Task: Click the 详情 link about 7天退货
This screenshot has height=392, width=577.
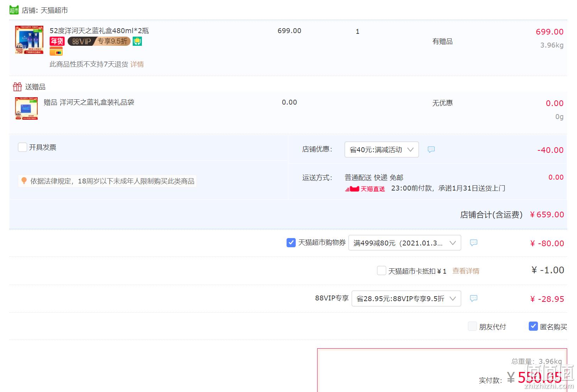Action: [137, 64]
